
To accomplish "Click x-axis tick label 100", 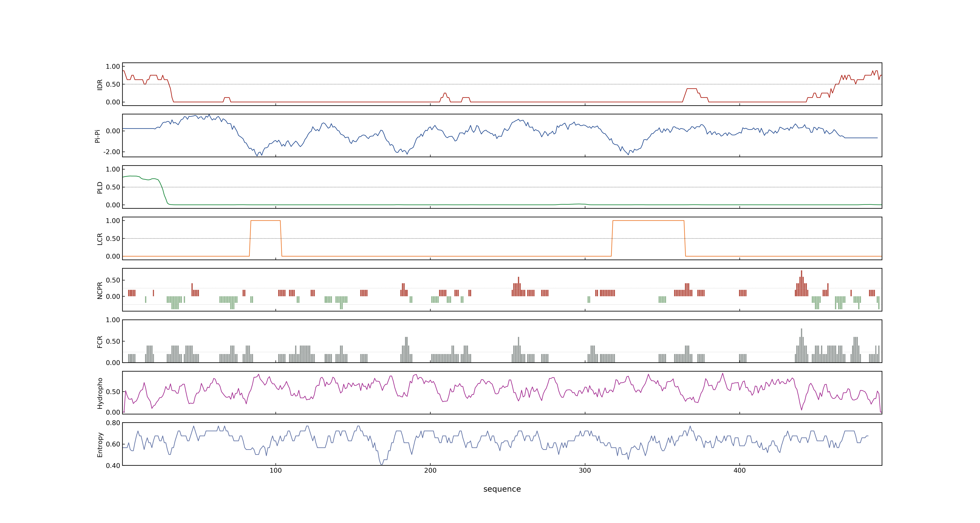I will pyautogui.click(x=275, y=470).
